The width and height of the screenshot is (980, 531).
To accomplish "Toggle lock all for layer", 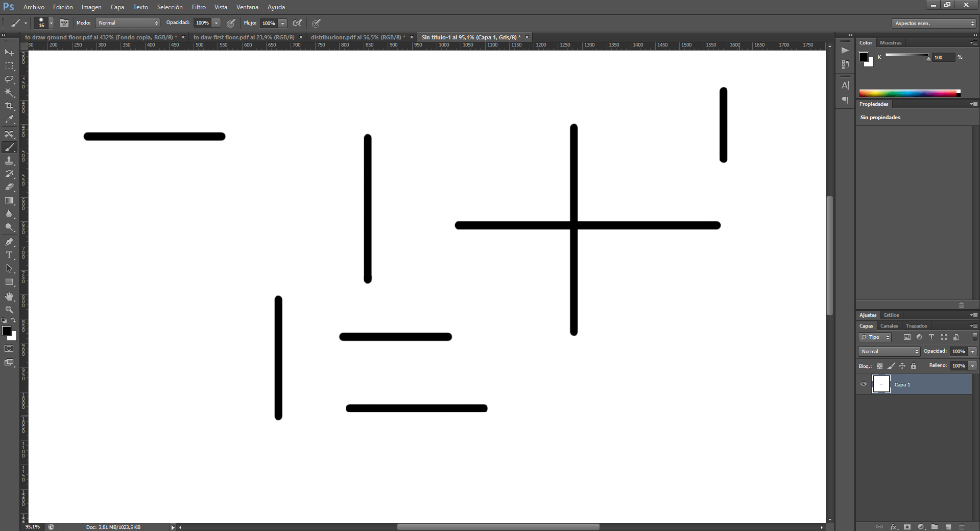I will pos(914,366).
